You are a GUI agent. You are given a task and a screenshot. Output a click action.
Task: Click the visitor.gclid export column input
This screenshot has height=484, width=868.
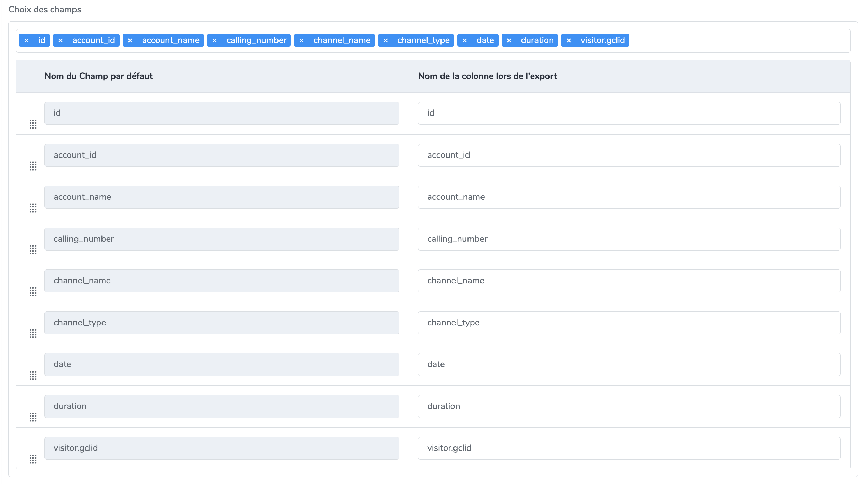tap(629, 448)
